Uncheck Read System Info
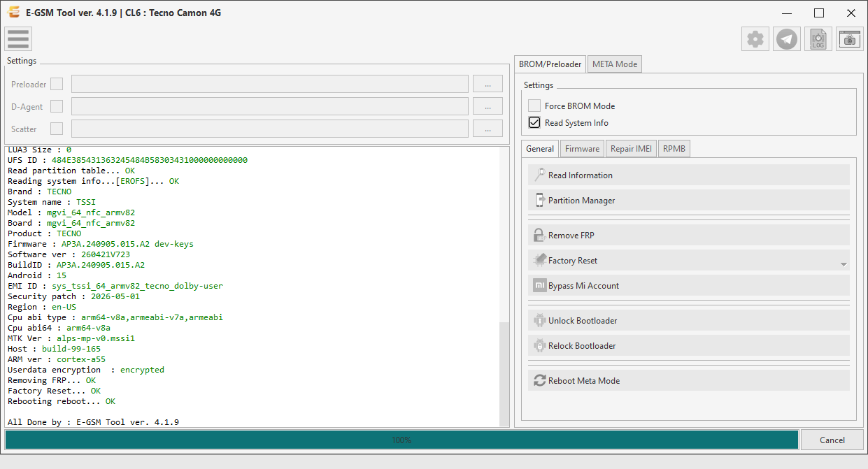868x469 pixels. point(534,122)
